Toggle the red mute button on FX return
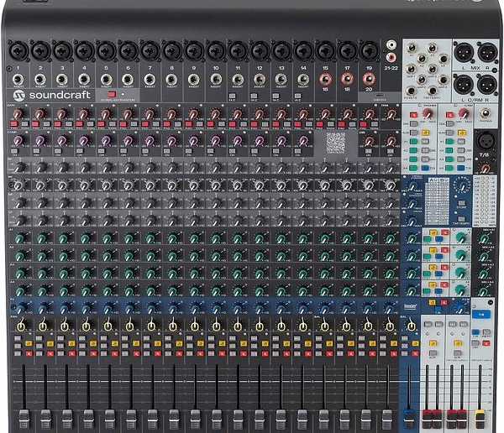 (x=416, y=353)
